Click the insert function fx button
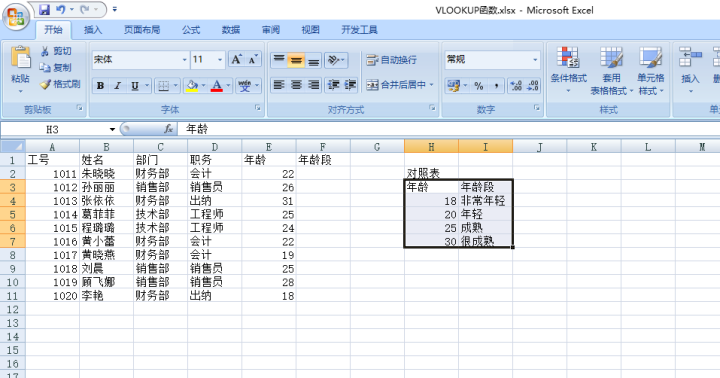The width and height of the screenshot is (720, 378). 169,130
